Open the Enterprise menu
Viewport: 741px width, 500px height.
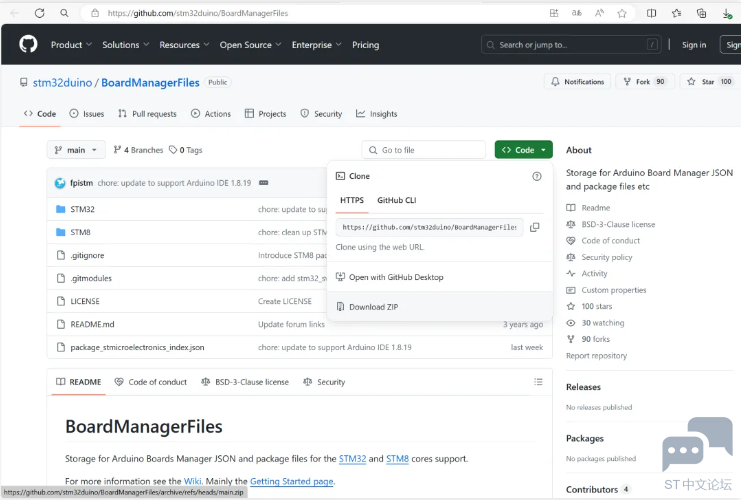coord(317,45)
